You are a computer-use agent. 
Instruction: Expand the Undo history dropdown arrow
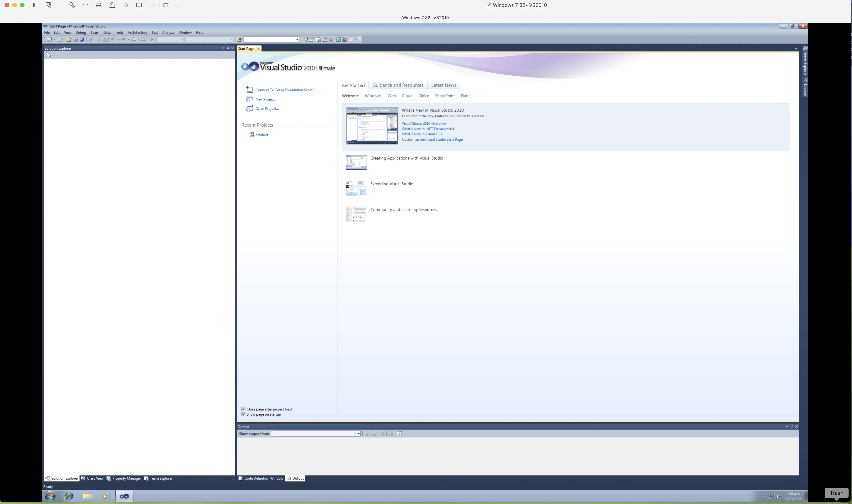118,39
